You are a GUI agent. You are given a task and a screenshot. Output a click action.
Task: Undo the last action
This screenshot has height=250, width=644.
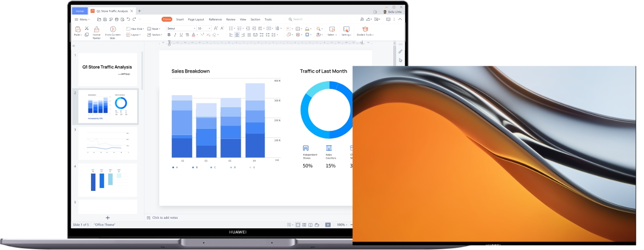(128, 19)
